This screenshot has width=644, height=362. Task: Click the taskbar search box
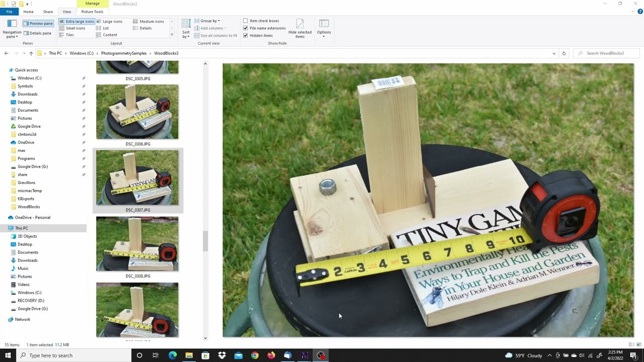click(x=74, y=355)
